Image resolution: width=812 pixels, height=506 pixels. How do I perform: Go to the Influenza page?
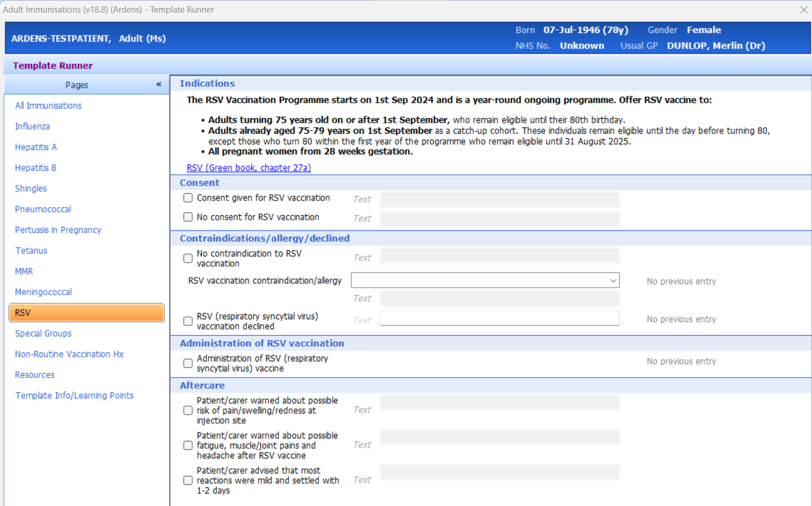(x=33, y=126)
